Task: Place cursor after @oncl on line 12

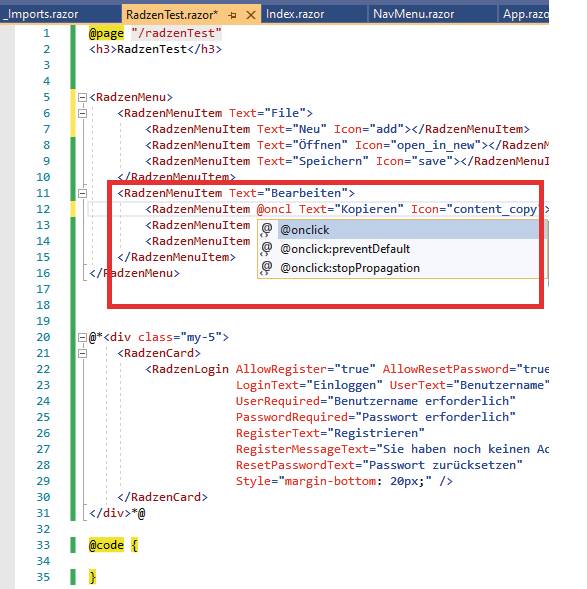Action: [x=292, y=209]
